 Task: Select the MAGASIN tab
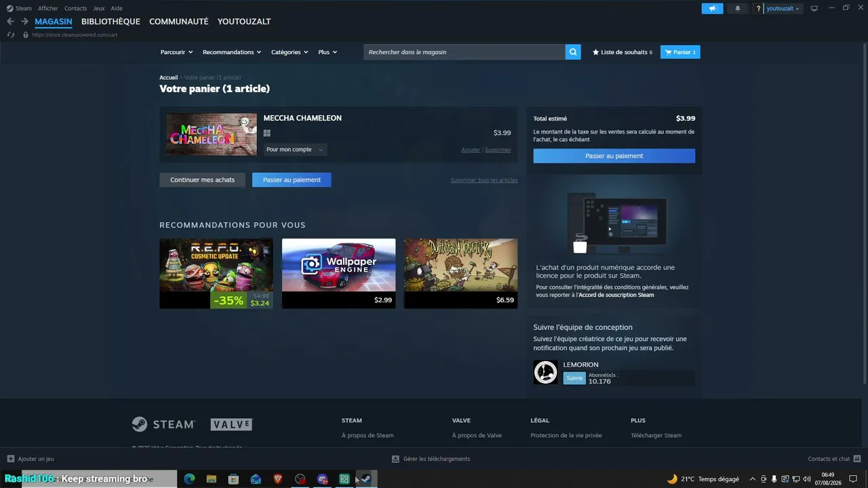[54, 22]
